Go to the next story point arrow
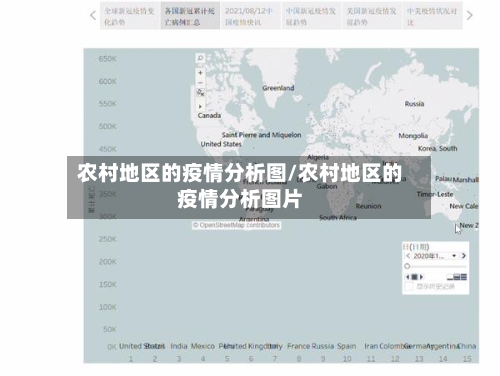Image resolution: width=500 pixels, height=376 pixels. point(470,15)
